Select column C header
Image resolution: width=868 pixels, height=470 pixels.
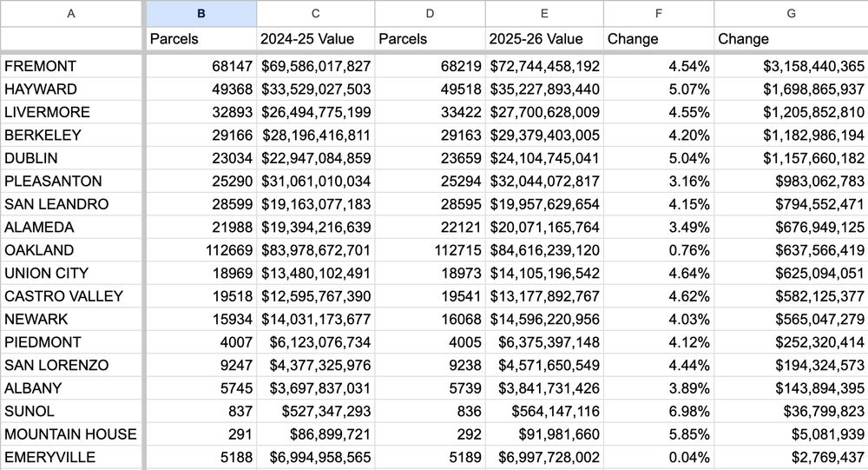click(x=316, y=13)
